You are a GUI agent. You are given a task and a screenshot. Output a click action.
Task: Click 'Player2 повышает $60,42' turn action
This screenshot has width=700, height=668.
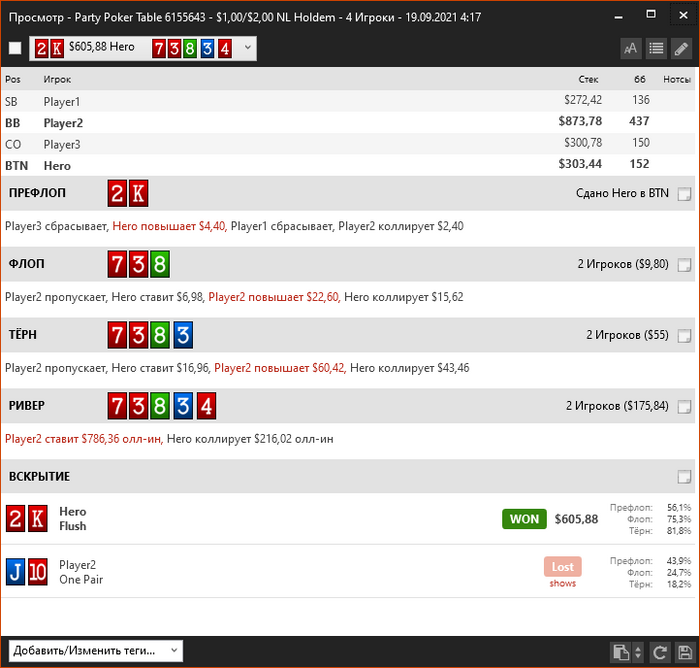[x=280, y=368]
